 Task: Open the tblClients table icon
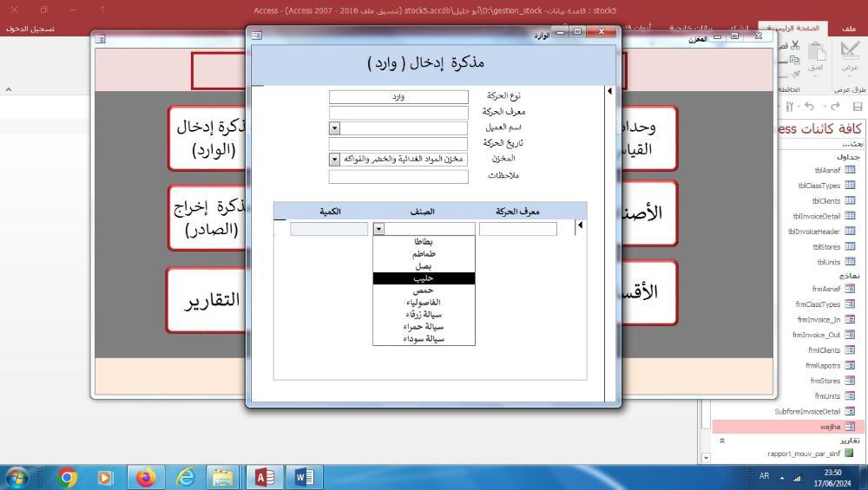click(x=850, y=200)
